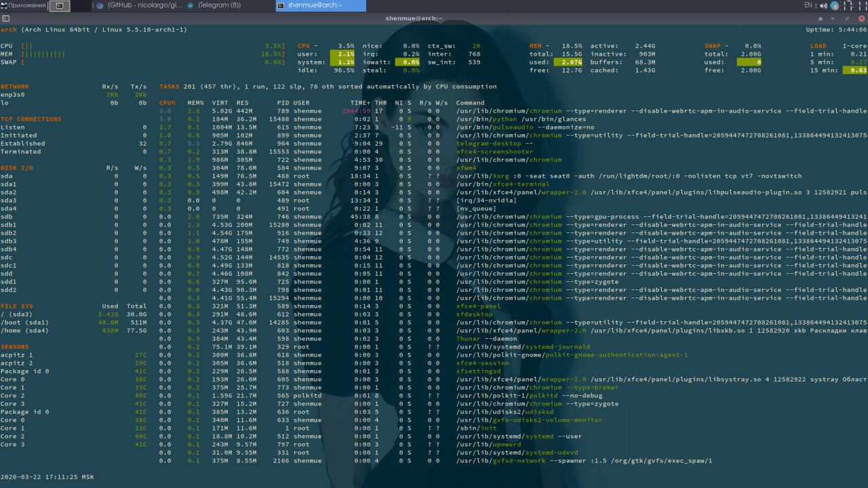Click the [irq/34-nvidia] process row
Viewport: 868px width, 488px height.
[x=513, y=201]
